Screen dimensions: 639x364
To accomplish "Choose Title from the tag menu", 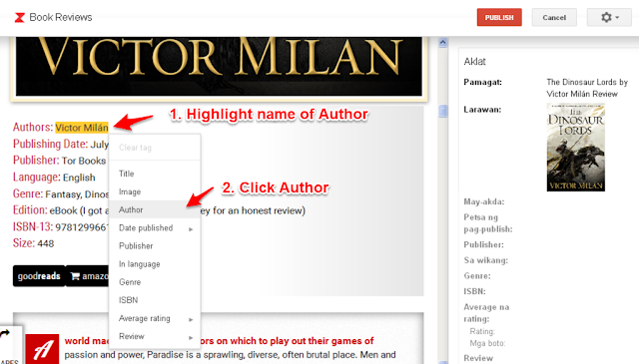I will coord(155,174).
